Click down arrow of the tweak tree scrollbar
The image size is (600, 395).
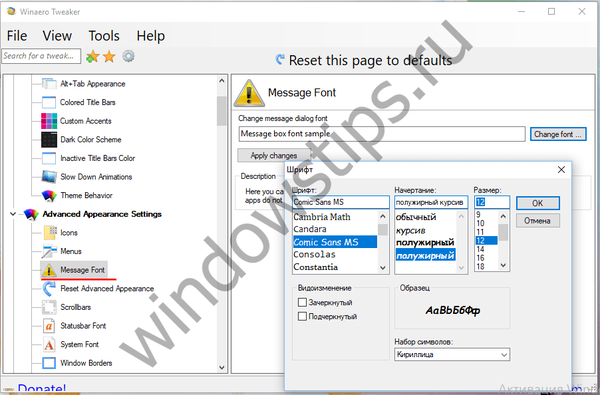tap(222, 367)
